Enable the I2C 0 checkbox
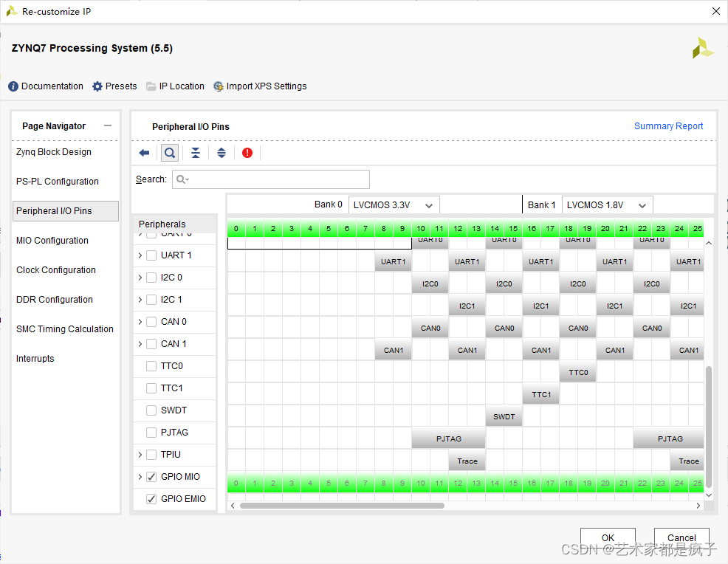 pos(151,278)
